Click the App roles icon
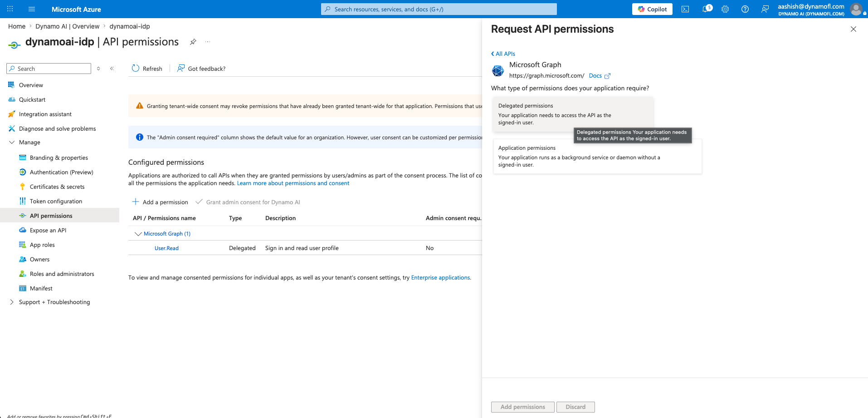 coord(23,245)
